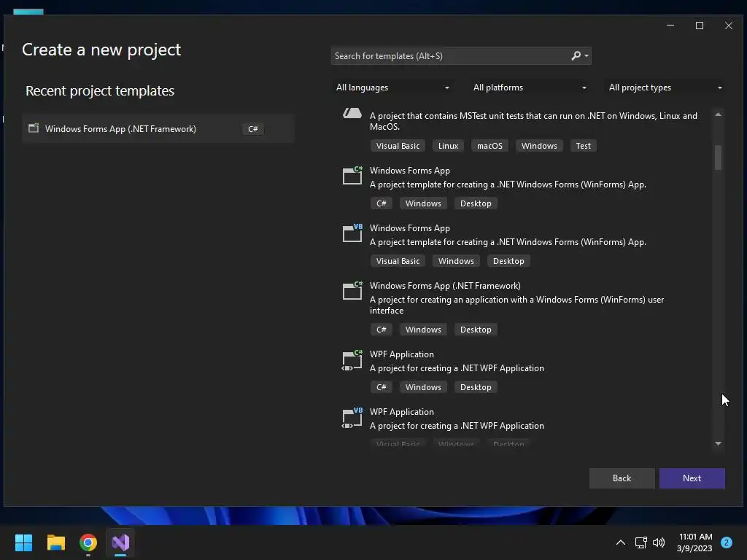Screen dimensions: 747x560
Task: Click the template list scrollbar thumb
Action: click(718, 157)
